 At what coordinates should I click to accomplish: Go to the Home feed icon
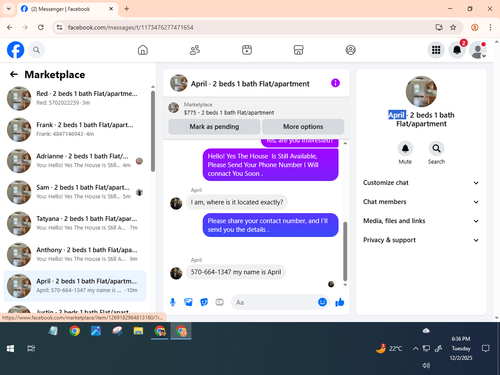pos(143,50)
